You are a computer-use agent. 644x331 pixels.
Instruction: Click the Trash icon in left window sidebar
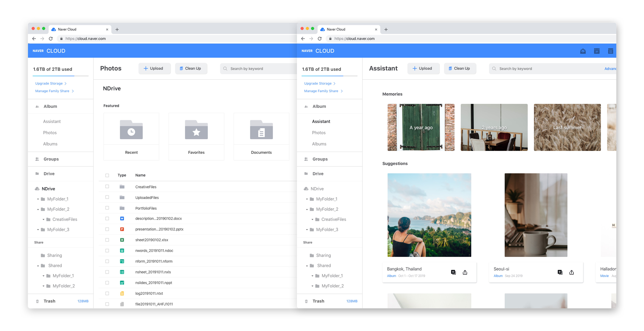coord(37,301)
